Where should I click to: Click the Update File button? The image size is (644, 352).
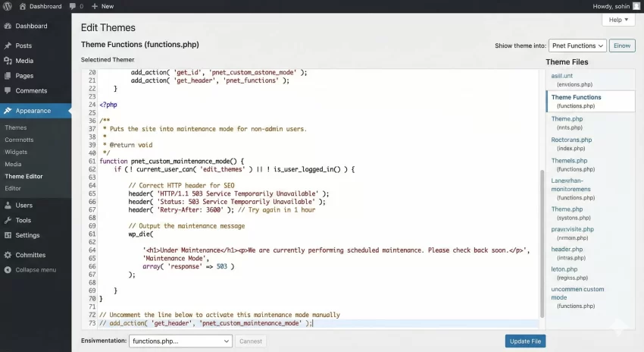(524, 341)
